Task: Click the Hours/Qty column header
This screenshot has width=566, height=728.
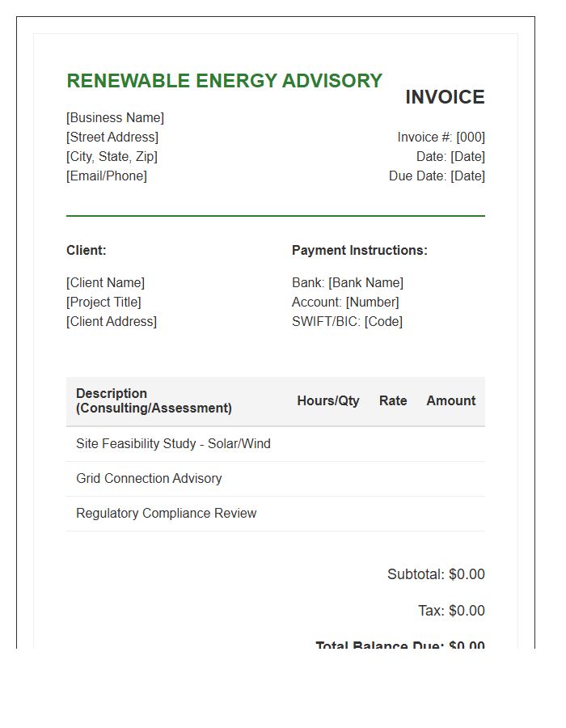Action: (328, 400)
